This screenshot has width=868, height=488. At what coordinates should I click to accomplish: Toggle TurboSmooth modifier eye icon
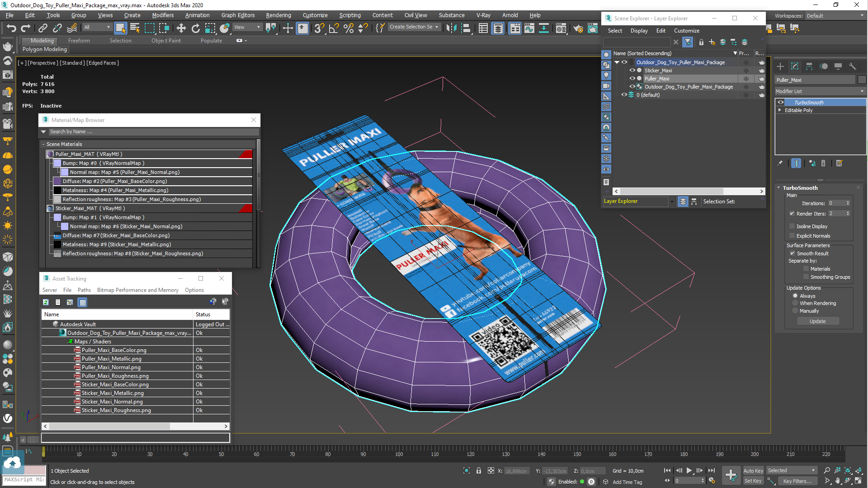click(781, 102)
